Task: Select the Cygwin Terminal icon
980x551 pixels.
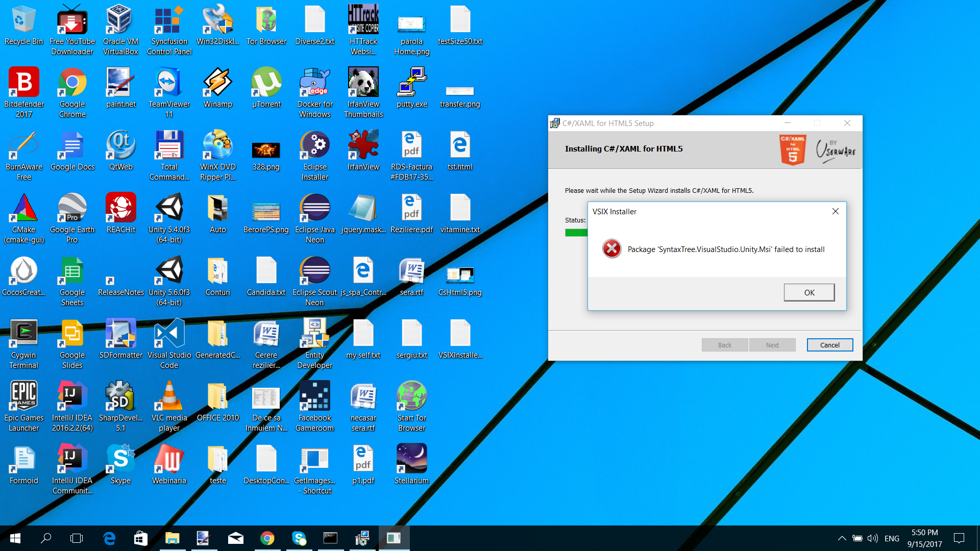Action: tap(23, 344)
